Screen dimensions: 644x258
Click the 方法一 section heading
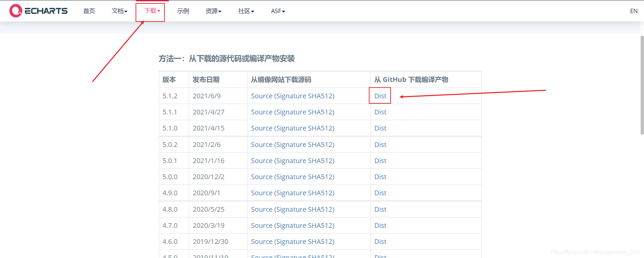tap(227, 59)
